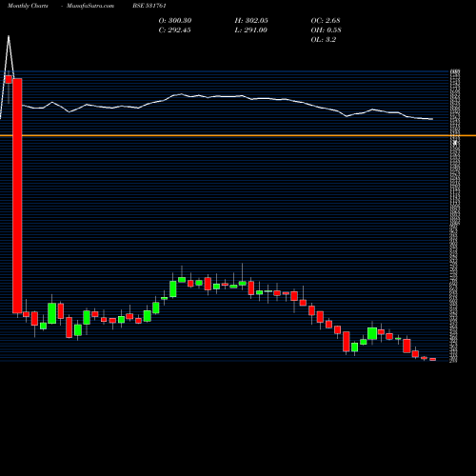
Task: Click the white spike peak of the average line
Action: point(9,36)
